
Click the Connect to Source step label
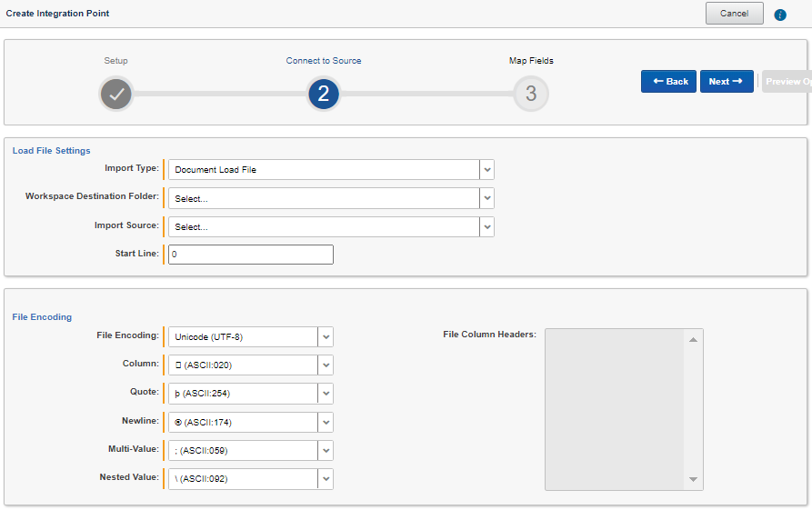click(x=324, y=61)
